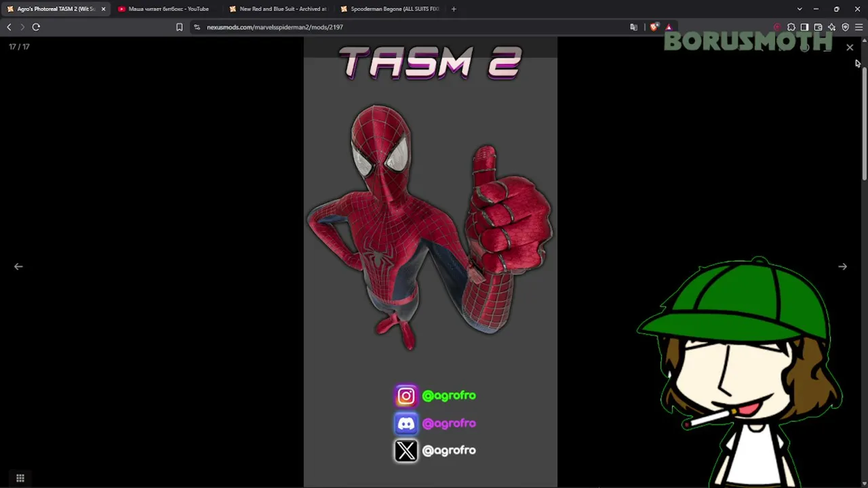Select the Agro's Photoreal TASM 2 tab
Viewport: 868px width, 488px height.
56,9
